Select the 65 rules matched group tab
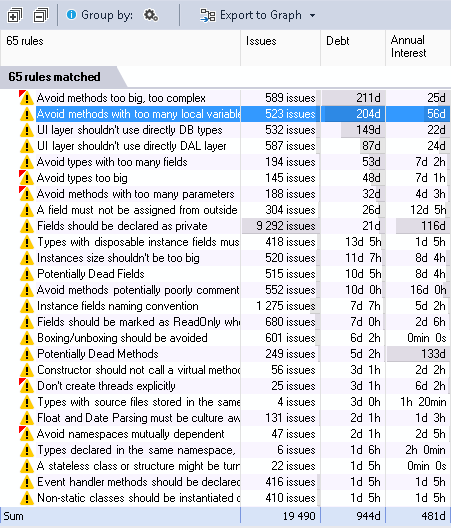 click(54, 77)
